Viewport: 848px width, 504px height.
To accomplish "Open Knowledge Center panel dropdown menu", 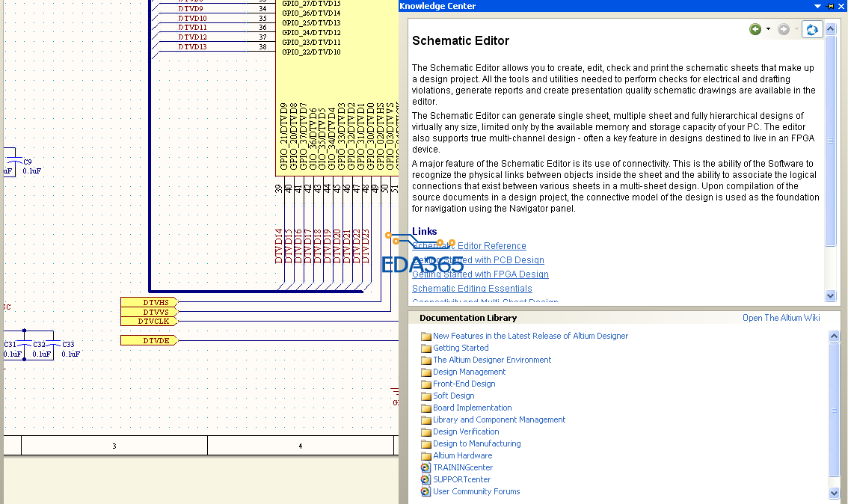I will 817,6.
